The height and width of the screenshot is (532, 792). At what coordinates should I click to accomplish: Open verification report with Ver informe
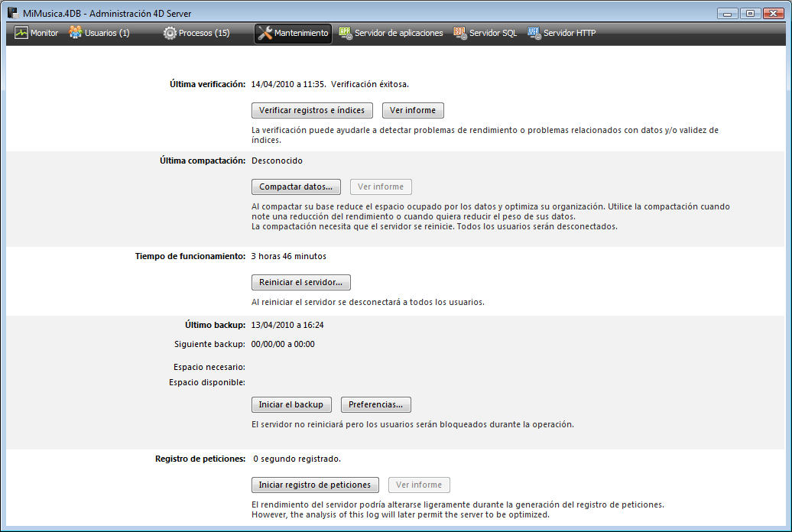[x=412, y=110]
